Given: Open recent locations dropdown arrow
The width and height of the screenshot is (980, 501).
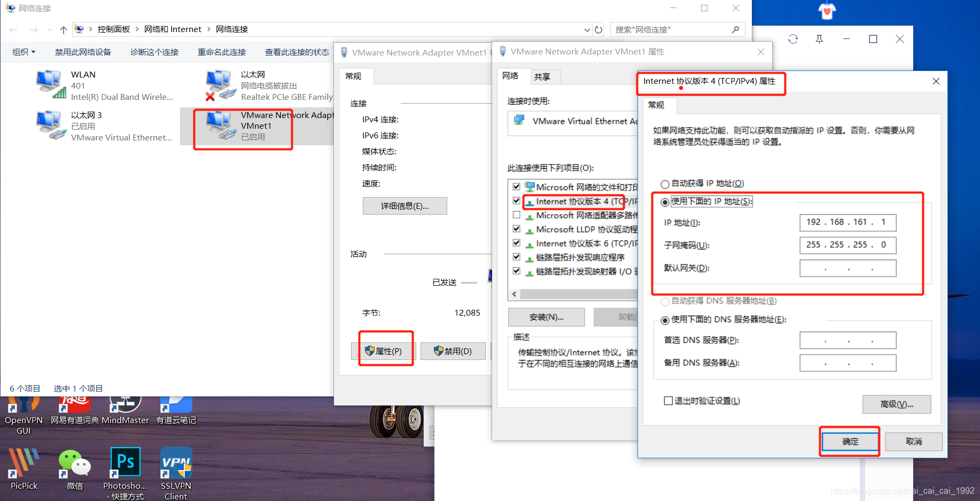Looking at the screenshot, I should click(x=50, y=29).
